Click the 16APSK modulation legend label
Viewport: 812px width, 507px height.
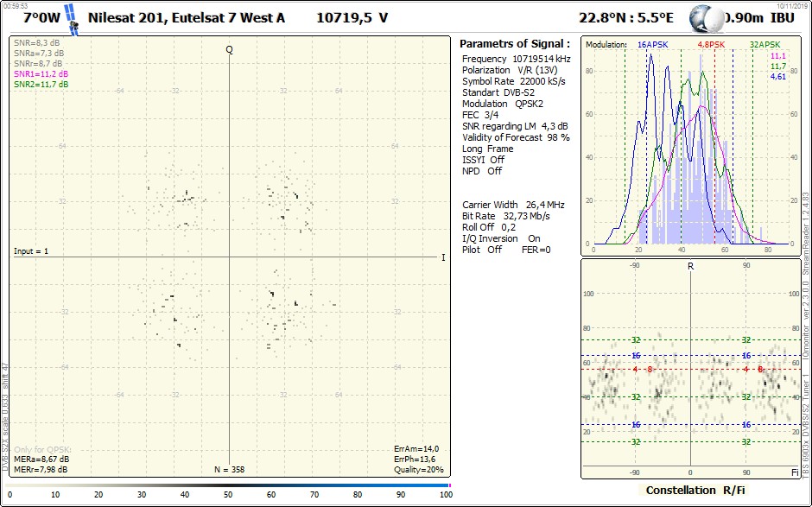point(652,44)
